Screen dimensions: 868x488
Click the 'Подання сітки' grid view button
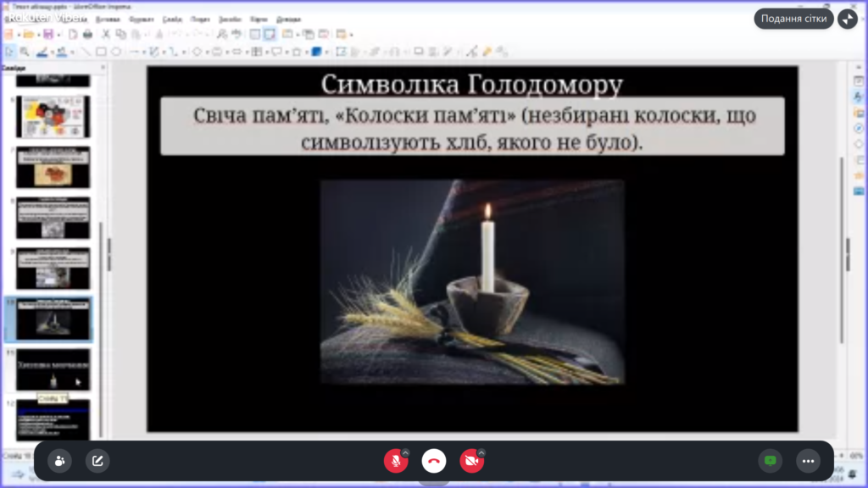click(793, 19)
